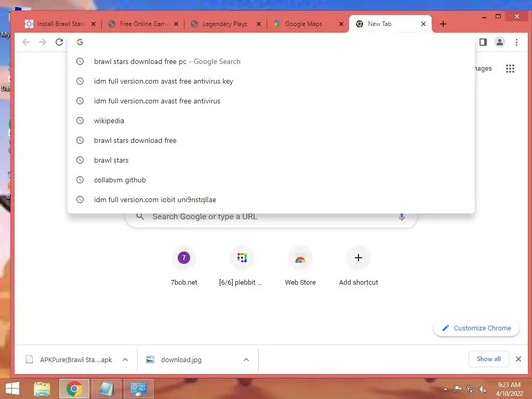Open the Windows Start button

point(12,389)
